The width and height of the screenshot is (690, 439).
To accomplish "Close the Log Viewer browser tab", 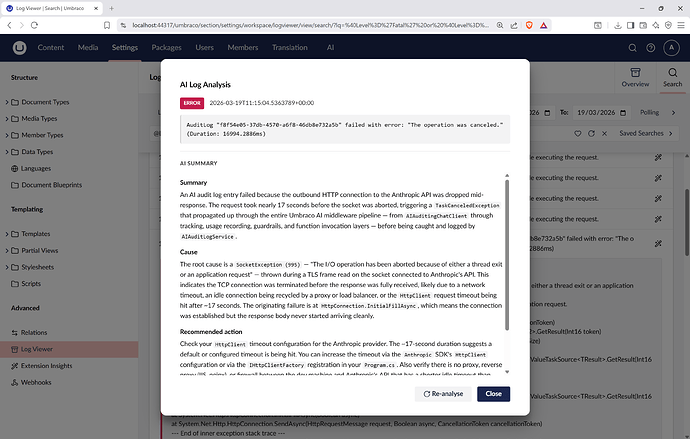I will click(96, 8).
